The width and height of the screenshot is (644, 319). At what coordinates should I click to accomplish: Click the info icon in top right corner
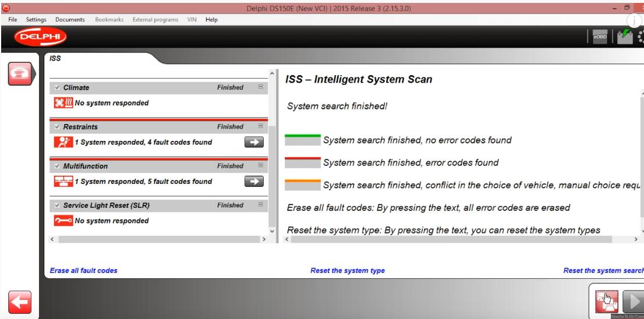[635, 20]
